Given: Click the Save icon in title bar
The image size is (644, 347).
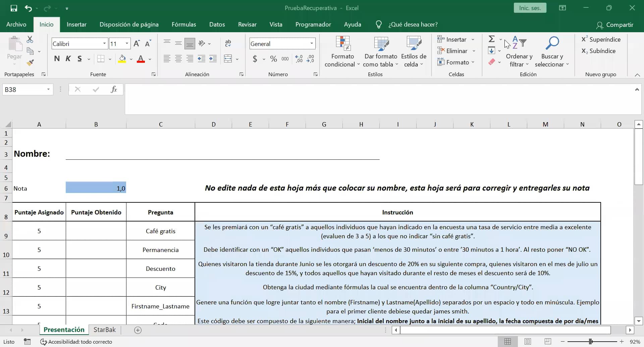Looking at the screenshot, I should [14, 8].
